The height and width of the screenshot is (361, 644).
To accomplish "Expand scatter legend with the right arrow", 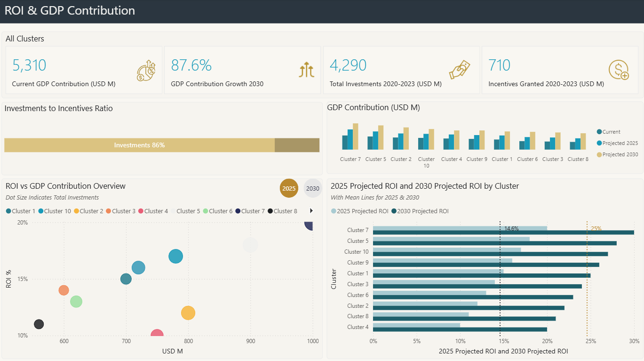I will tap(311, 211).
